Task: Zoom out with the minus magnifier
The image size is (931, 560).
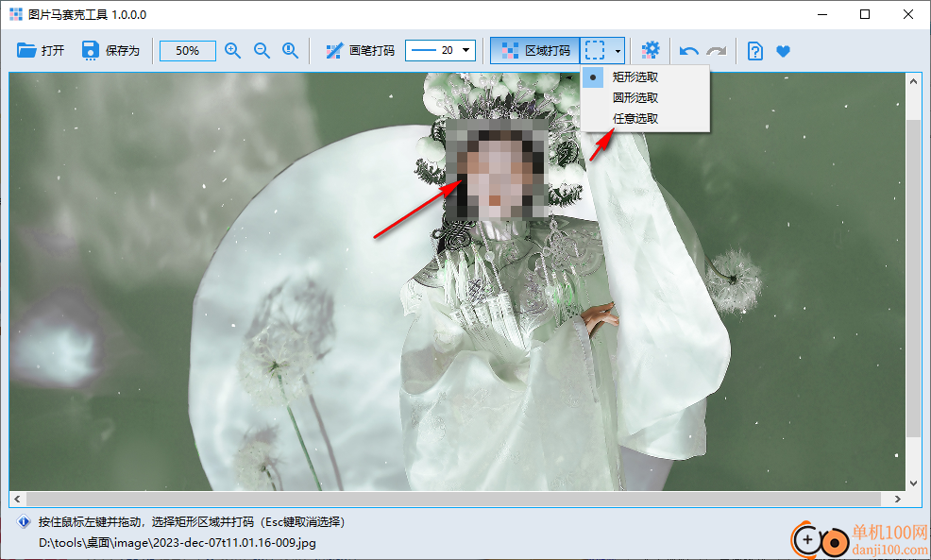Action: click(x=262, y=50)
